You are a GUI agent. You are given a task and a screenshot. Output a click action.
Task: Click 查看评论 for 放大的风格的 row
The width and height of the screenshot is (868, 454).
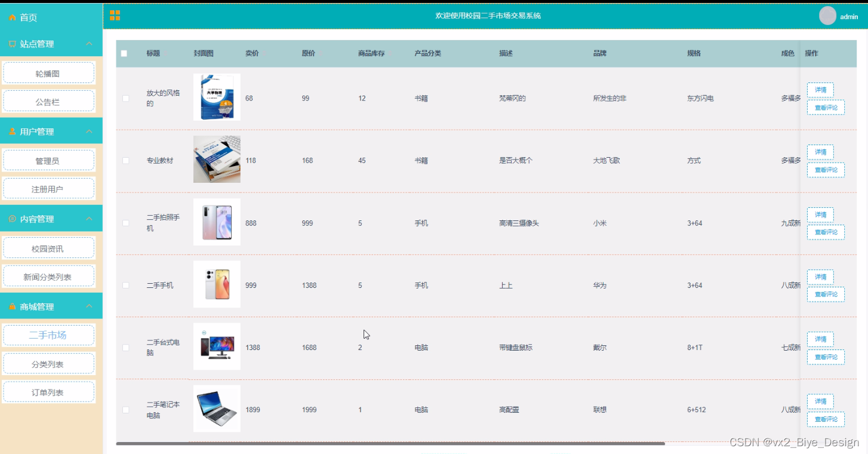[x=826, y=108]
